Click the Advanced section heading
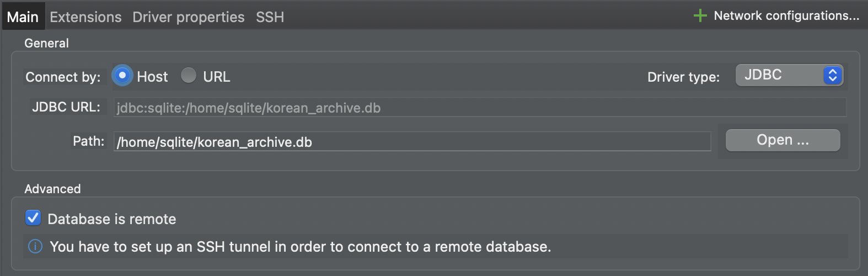 point(52,189)
